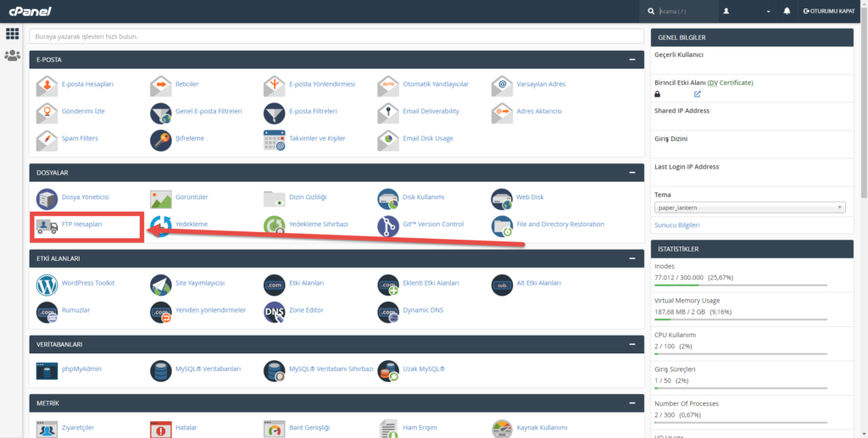Click the quick-find functions search field

point(337,36)
